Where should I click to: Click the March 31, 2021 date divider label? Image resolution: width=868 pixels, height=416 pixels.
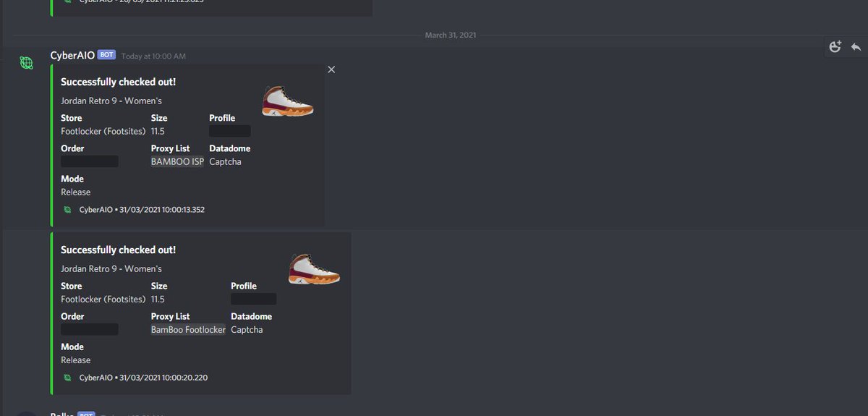click(451, 35)
